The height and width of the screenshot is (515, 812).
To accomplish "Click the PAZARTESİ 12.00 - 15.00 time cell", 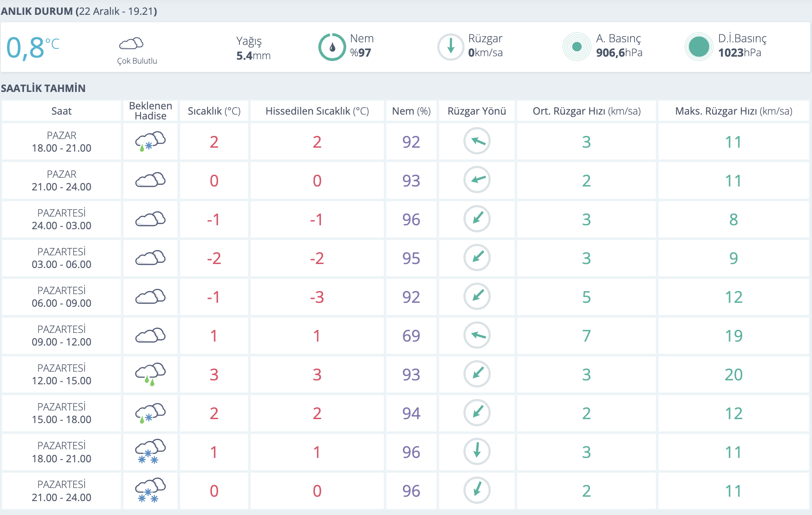I will coord(61,374).
